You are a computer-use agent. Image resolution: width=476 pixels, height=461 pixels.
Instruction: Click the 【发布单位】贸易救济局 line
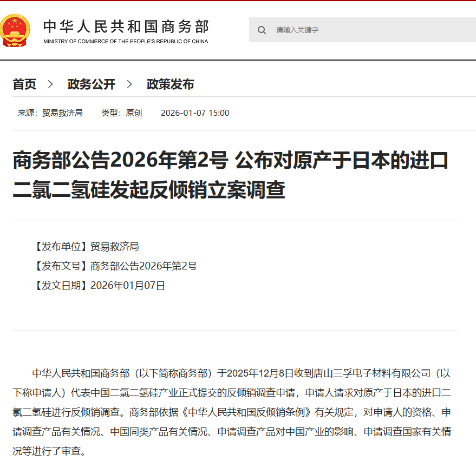[86, 247]
